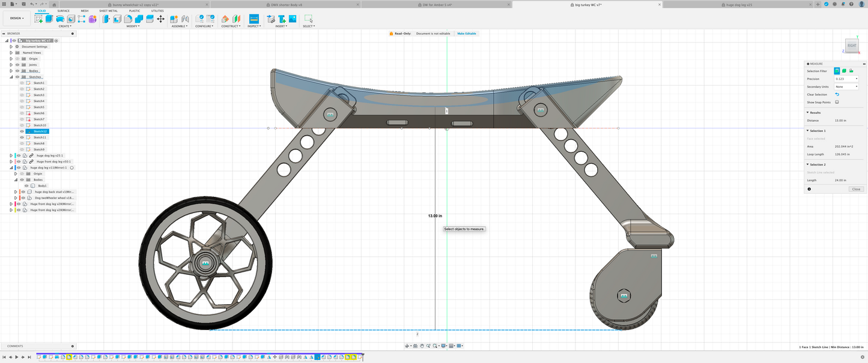Click the Create Sketch tool icon
Screen dimensions: 868x363
pyautogui.click(x=39, y=19)
